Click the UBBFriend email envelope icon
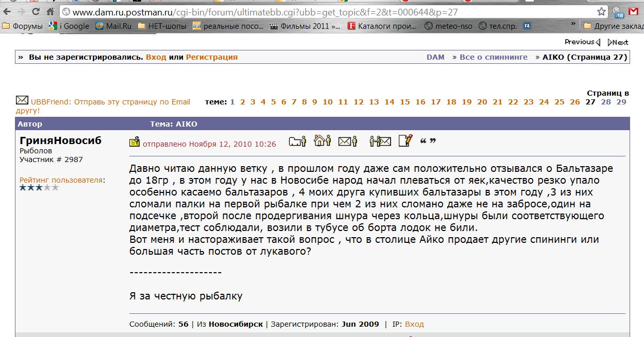644x337 pixels. coord(22,100)
